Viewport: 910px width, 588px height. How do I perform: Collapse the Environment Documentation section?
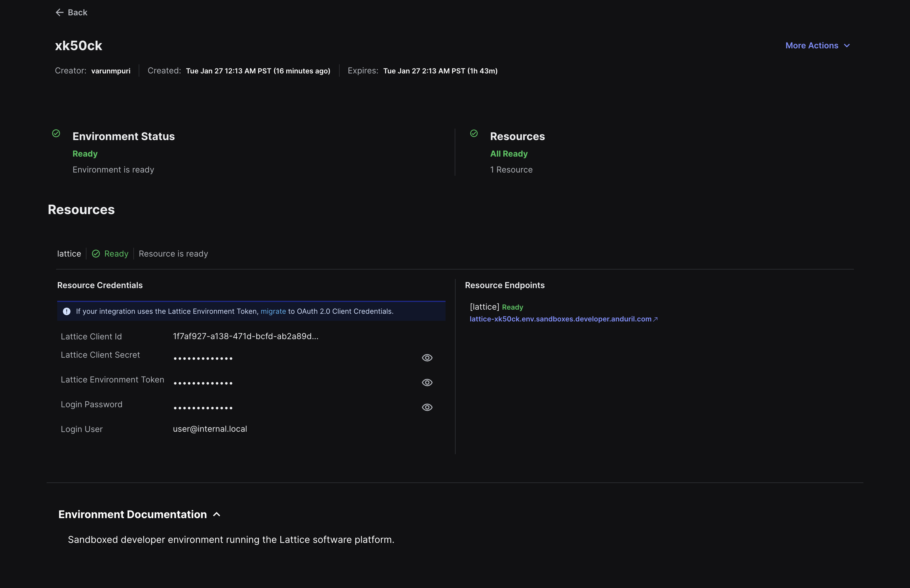[217, 514]
